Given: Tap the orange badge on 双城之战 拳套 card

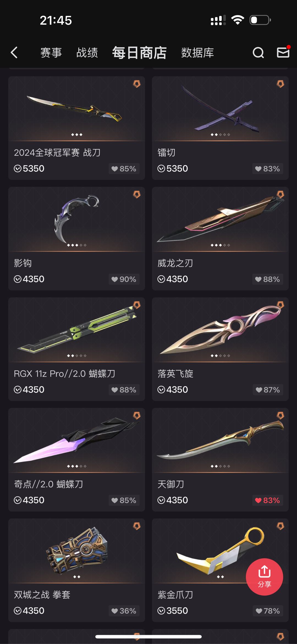Looking at the screenshot, I should (137, 526).
